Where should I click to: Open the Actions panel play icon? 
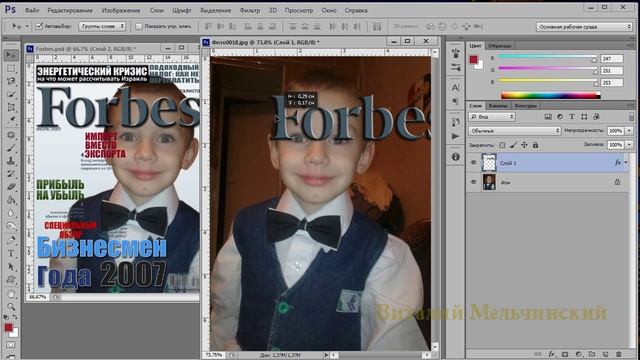click(x=456, y=136)
